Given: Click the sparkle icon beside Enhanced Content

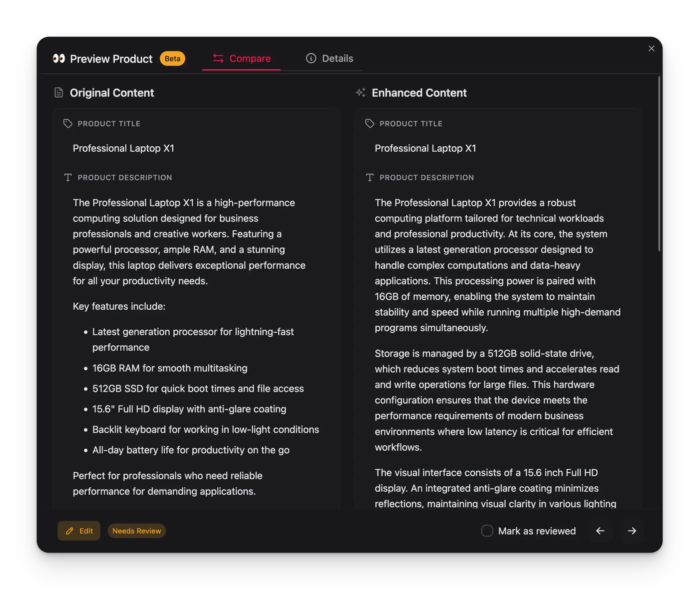Looking at the screenshot, I should point(361,93).
